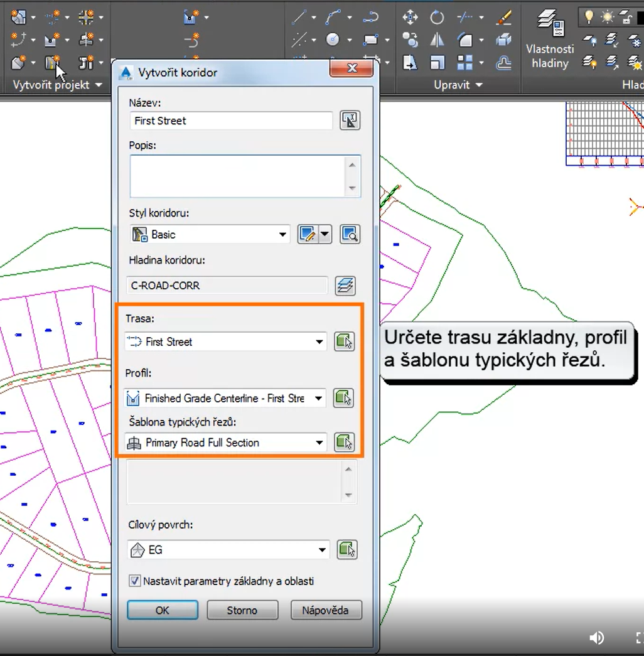The width and height of the screenshot is (644, 656).
Task: Expand the Trasa First Street dropdown
Action: pyautogui.click(x=319, y=342)
